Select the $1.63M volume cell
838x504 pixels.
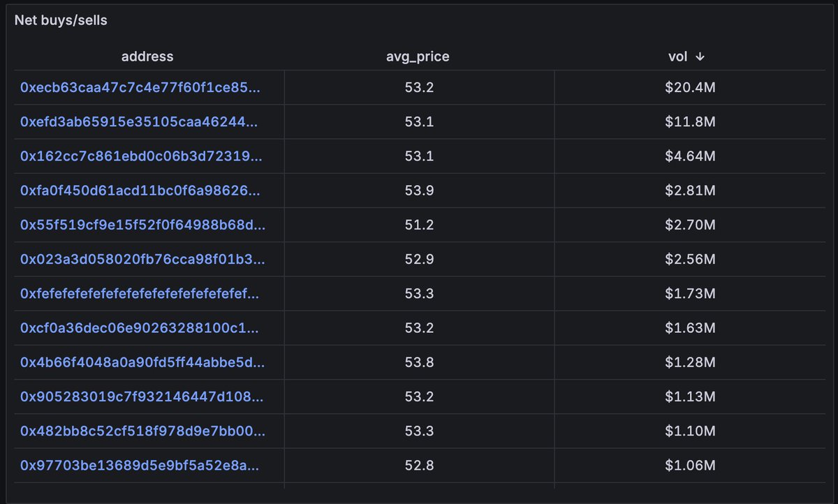point(690,327)
